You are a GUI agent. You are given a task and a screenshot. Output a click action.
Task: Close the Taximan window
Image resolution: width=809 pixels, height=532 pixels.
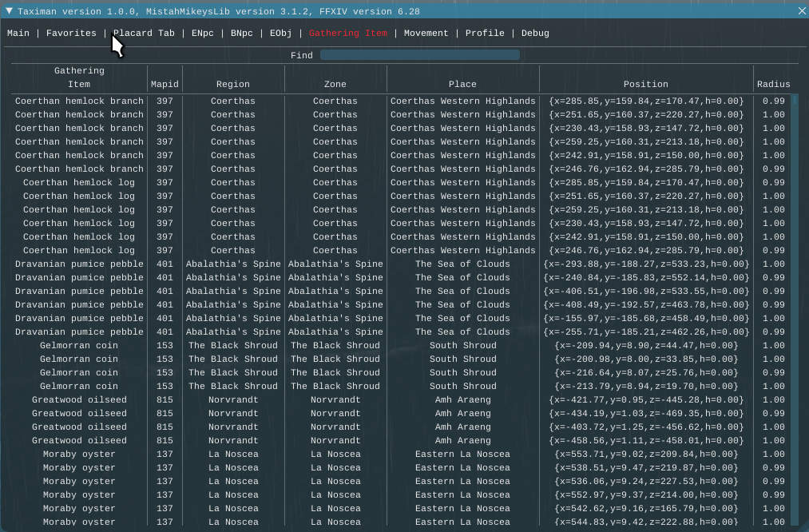tap(801, 10)
